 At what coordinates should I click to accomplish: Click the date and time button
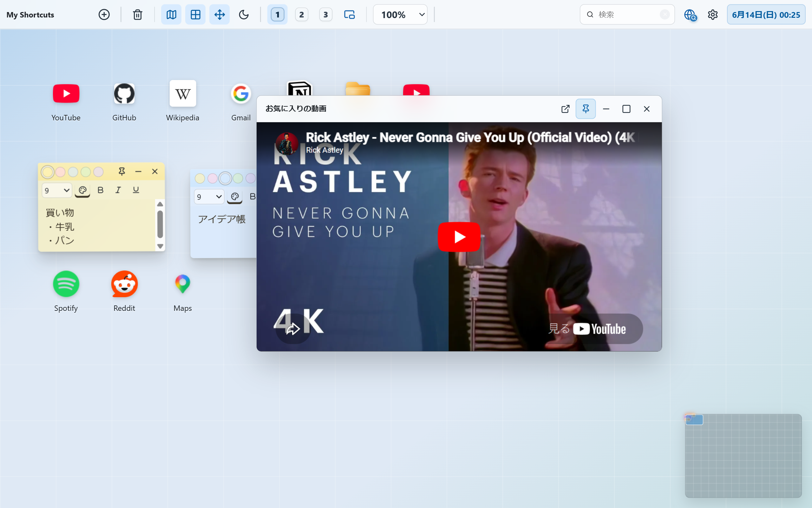(766, 15)
